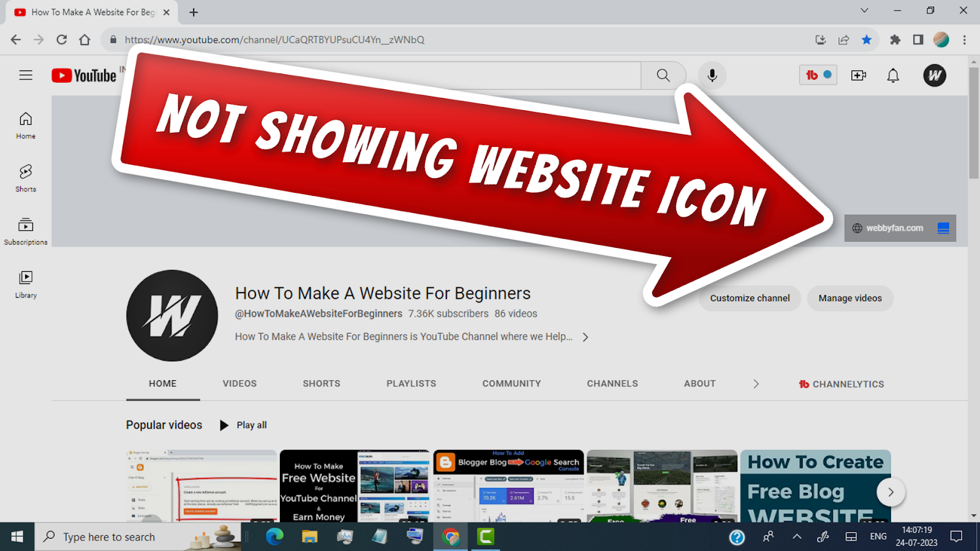The height and width of the screenshot is (551, 980).
Task: Expand the tab search dropdown arrow
Action: [x=864, y=10]
